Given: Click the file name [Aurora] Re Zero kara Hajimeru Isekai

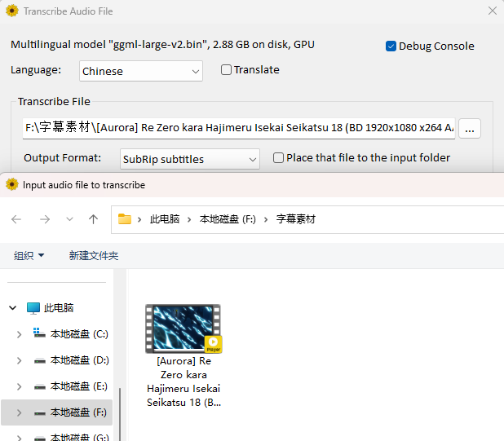Looking at the screenshot, I should [183, 381].
